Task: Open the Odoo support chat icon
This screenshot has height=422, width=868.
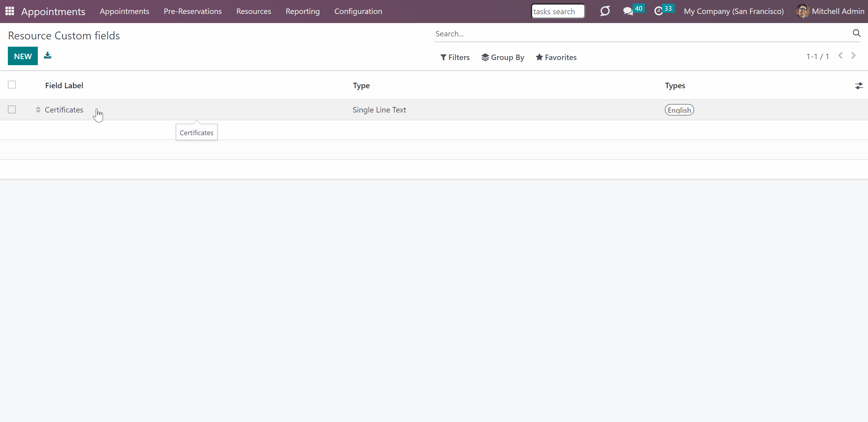Action: 605,11
